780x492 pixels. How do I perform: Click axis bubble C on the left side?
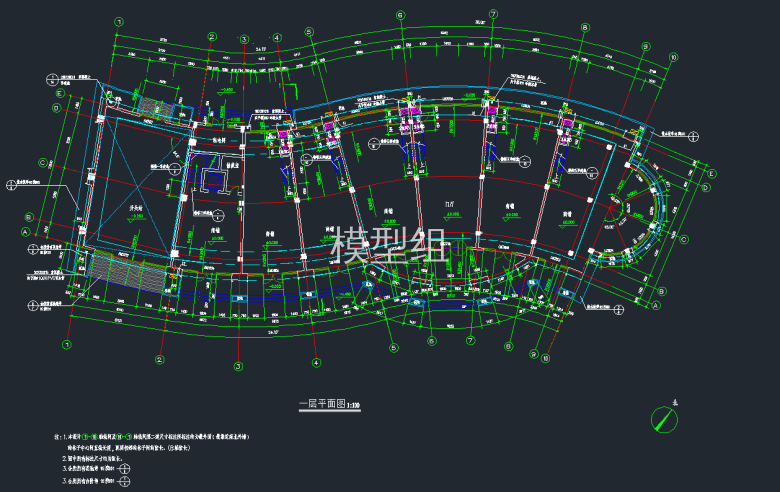[x=43, y=163]
